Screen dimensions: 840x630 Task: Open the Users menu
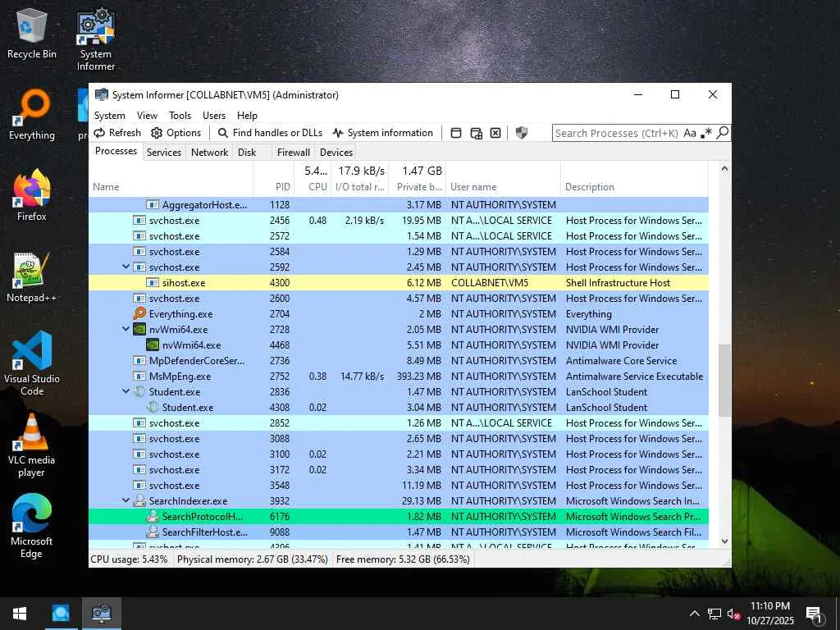(x=214, y=115)
